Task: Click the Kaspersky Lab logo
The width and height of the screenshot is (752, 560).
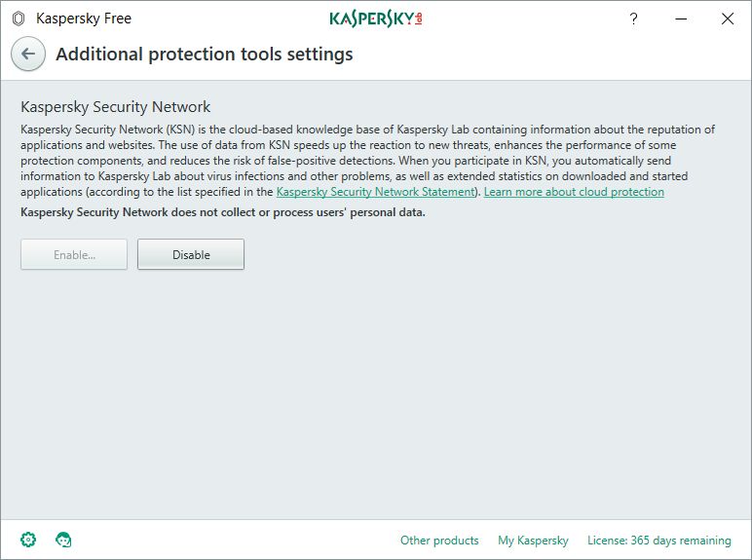Action: [x=376, y=19]
